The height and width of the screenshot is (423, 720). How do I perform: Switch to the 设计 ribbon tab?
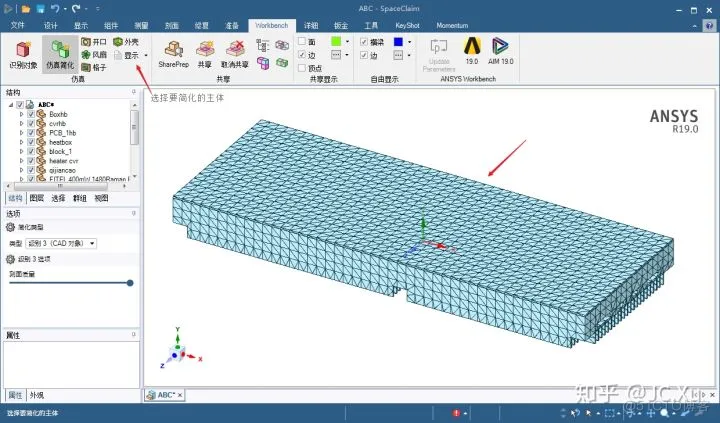51,25
